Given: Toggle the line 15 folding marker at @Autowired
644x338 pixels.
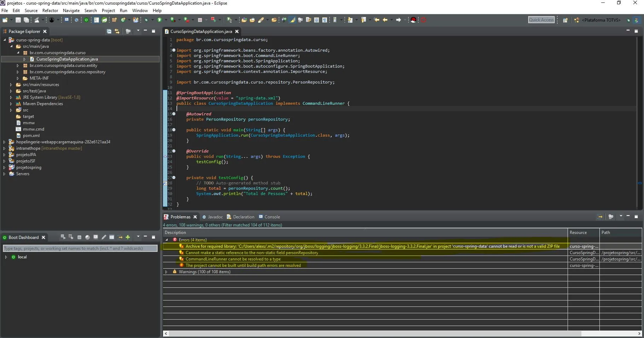Looking at the screenshot, I should (x=174, y=114).
